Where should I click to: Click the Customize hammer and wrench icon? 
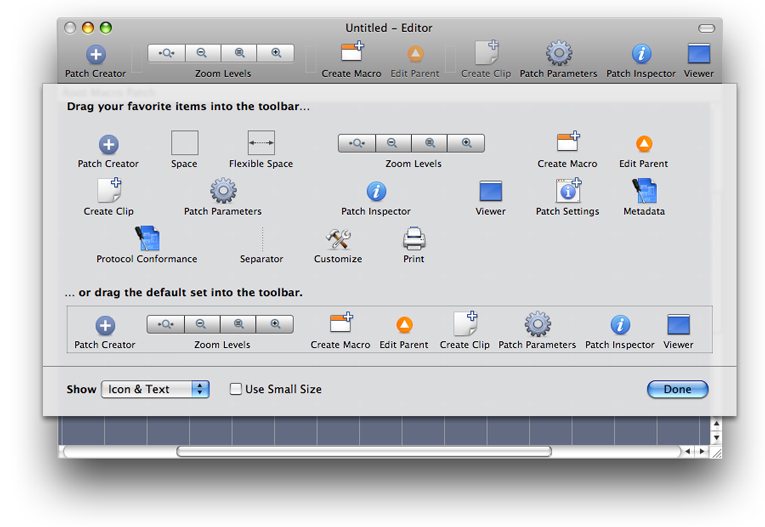pos(338,239)
